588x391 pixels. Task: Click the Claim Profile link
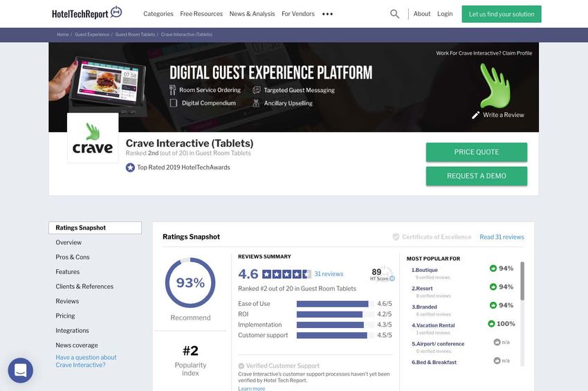pos(517,53)
